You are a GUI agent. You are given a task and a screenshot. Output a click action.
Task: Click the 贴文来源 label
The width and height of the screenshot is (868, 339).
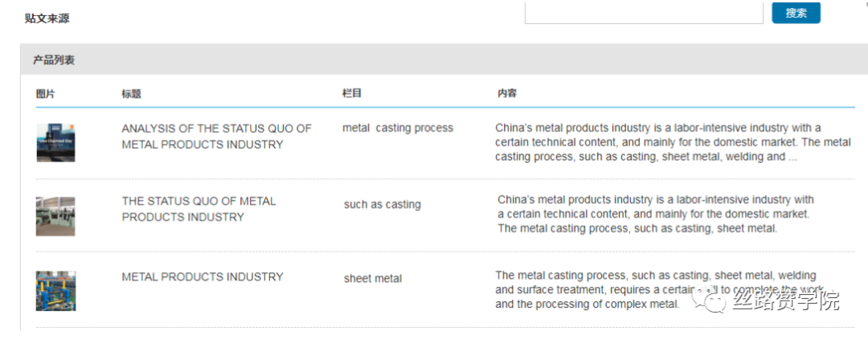pyautogui.click(x=47, y=18)
